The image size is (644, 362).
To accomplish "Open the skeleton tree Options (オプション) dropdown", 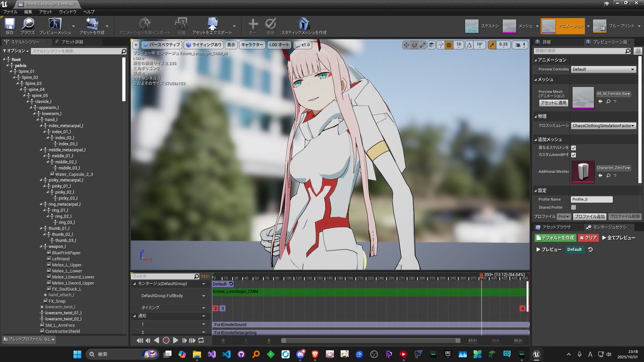I will (16, 51).
